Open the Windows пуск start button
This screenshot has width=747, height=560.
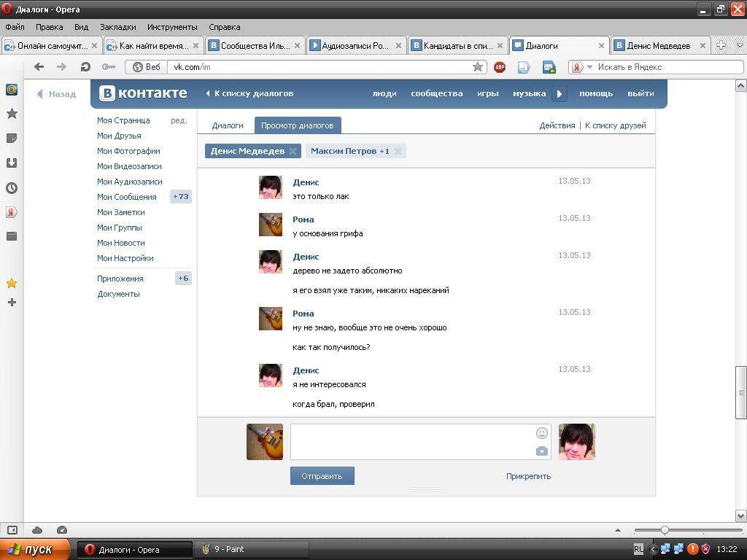(34, 549)
